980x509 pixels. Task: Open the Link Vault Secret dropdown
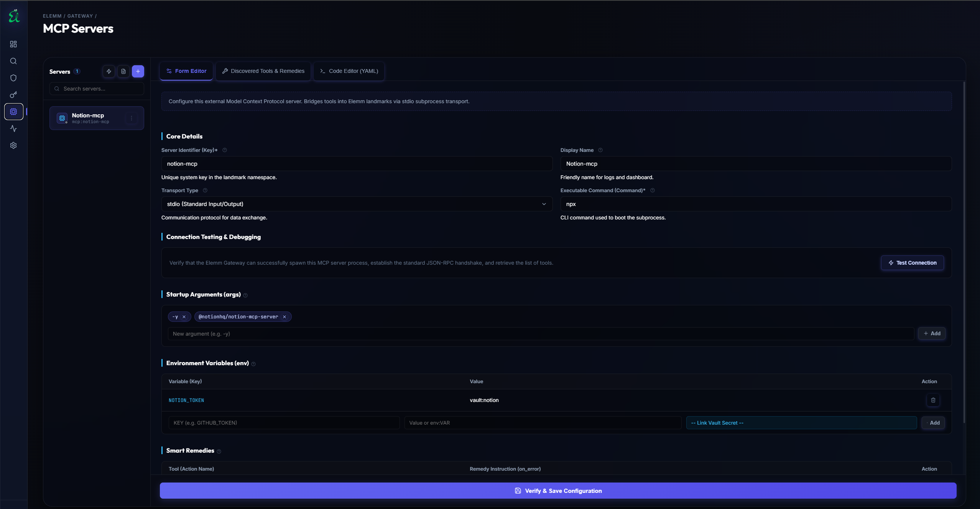pyautogui.click(x=801, y=423)
